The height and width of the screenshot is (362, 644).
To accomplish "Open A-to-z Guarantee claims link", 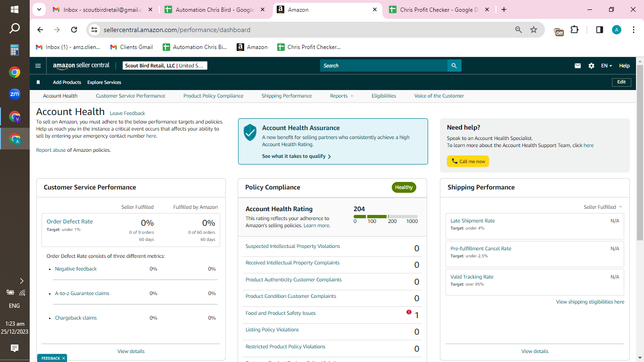I will coord(82,293).
